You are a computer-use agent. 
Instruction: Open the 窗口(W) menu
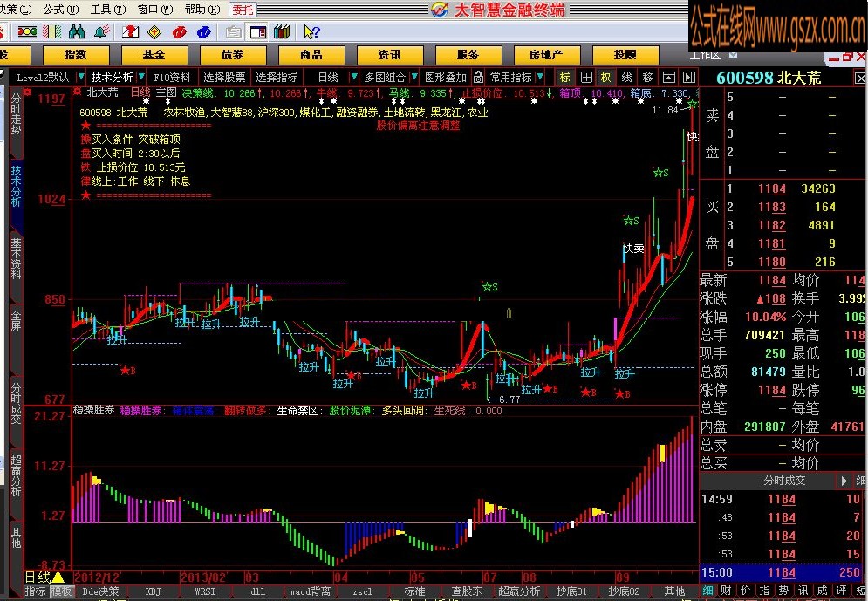point(155,9)
